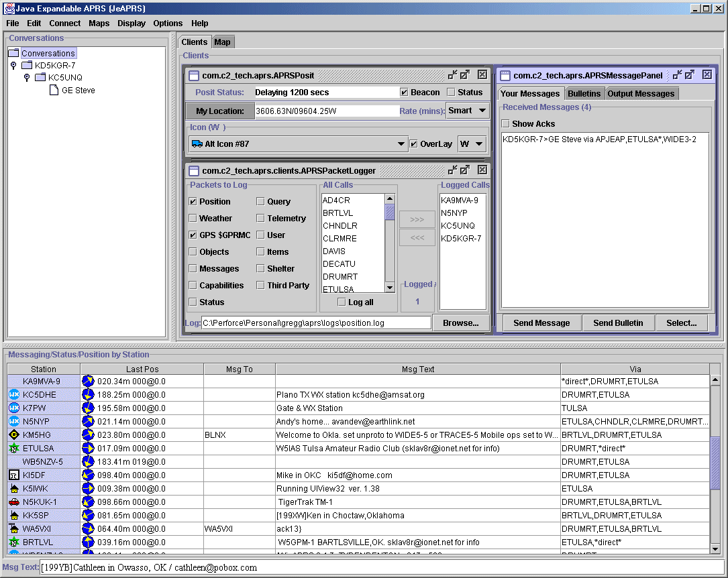This screenshot has width=728, height=578.
Task: Click the truck icon in Alt Icon #87
Action: tap(197, 143)
